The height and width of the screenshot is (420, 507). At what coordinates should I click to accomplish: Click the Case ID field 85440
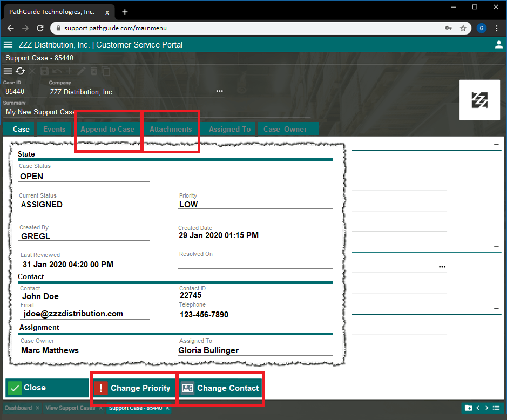(25, 91)
